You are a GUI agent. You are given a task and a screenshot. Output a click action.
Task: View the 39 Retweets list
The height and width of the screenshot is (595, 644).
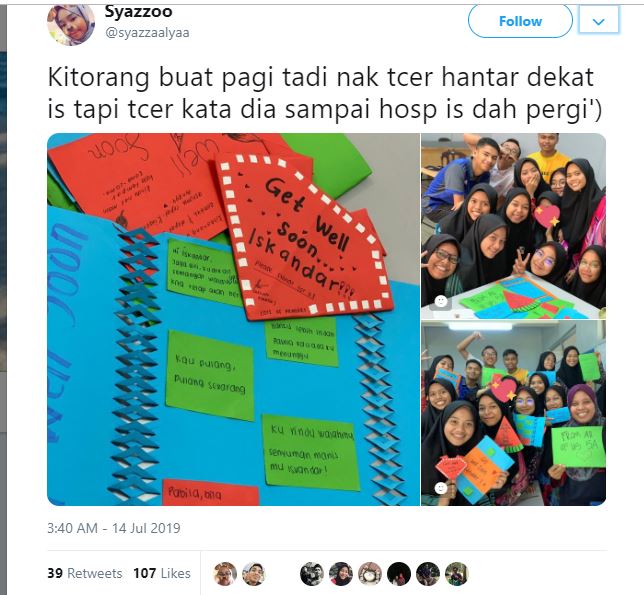[x=85, y=573]
